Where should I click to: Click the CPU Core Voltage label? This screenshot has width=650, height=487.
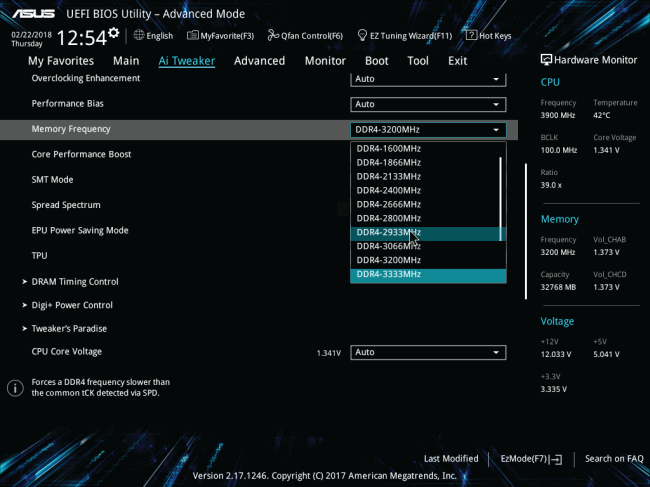click(x=67, y=352)
